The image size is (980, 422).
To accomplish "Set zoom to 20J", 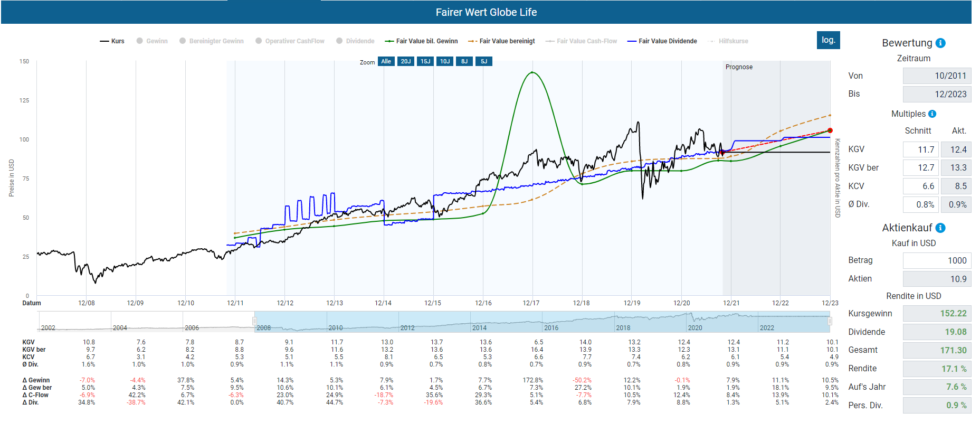I will pyautogui.click(x=405, y=61).
